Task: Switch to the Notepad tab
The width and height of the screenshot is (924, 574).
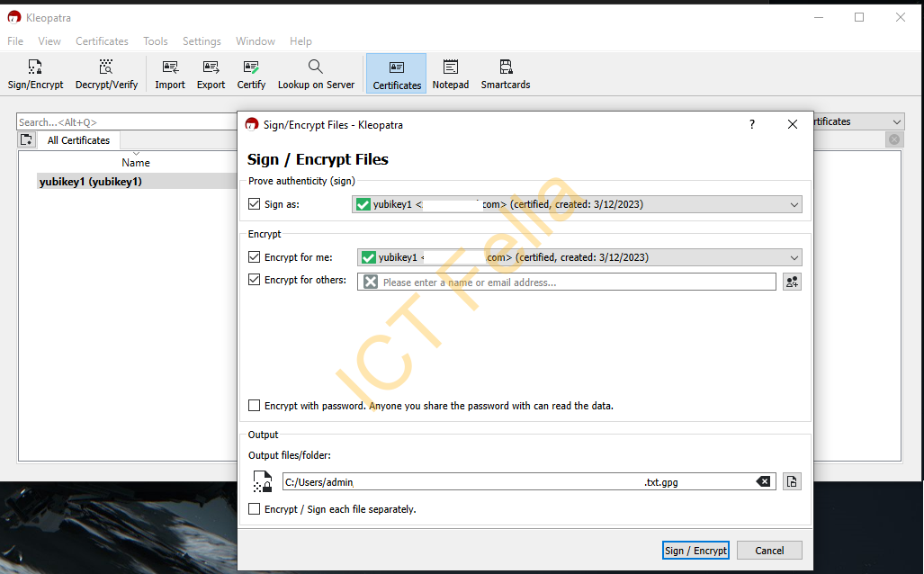Action: (450, 73)
